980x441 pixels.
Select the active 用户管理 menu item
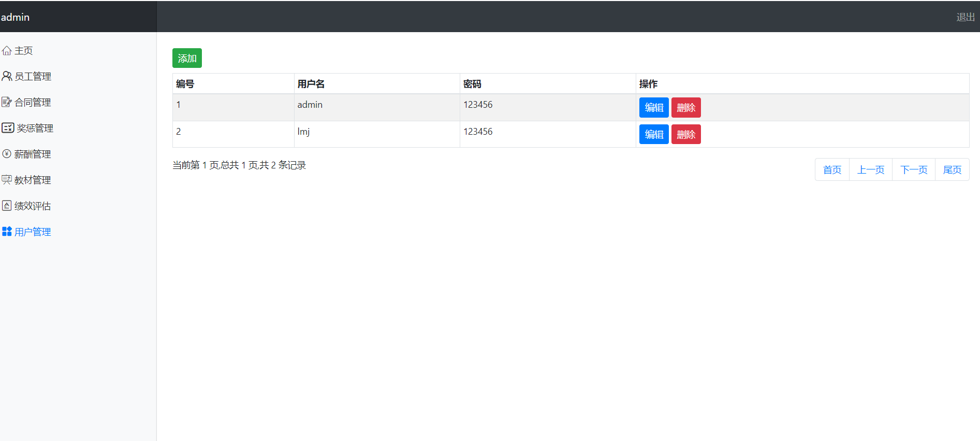click(x=33, y=232)
